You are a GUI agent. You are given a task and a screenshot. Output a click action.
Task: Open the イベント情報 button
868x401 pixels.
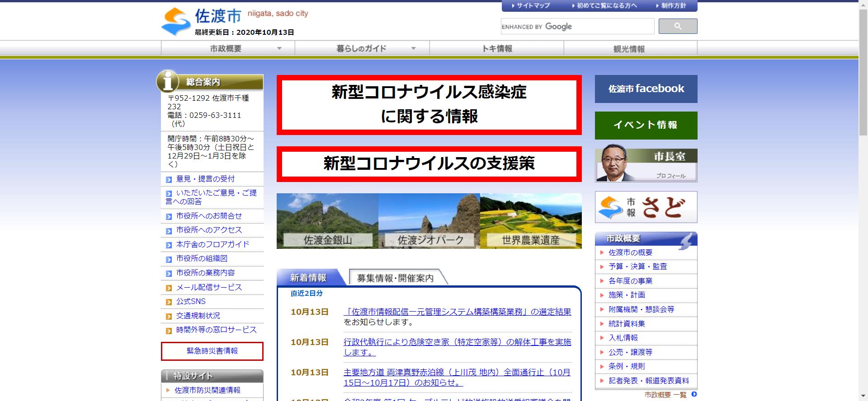point(646,126)
